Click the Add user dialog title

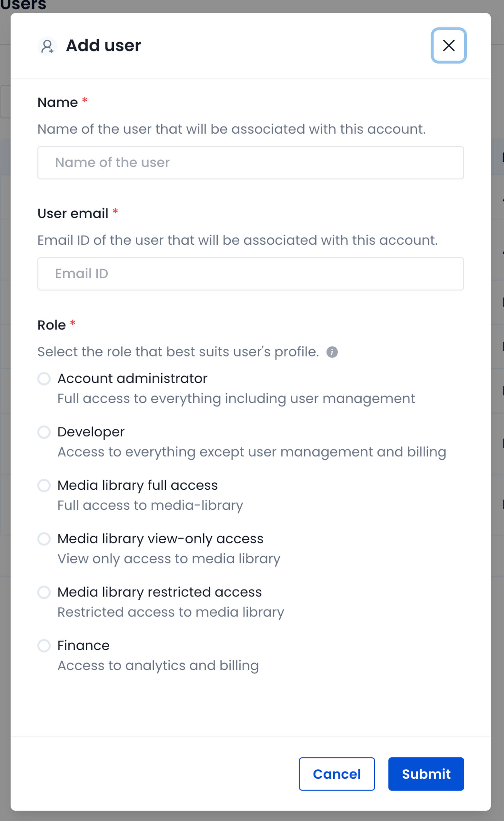(103, 45)
